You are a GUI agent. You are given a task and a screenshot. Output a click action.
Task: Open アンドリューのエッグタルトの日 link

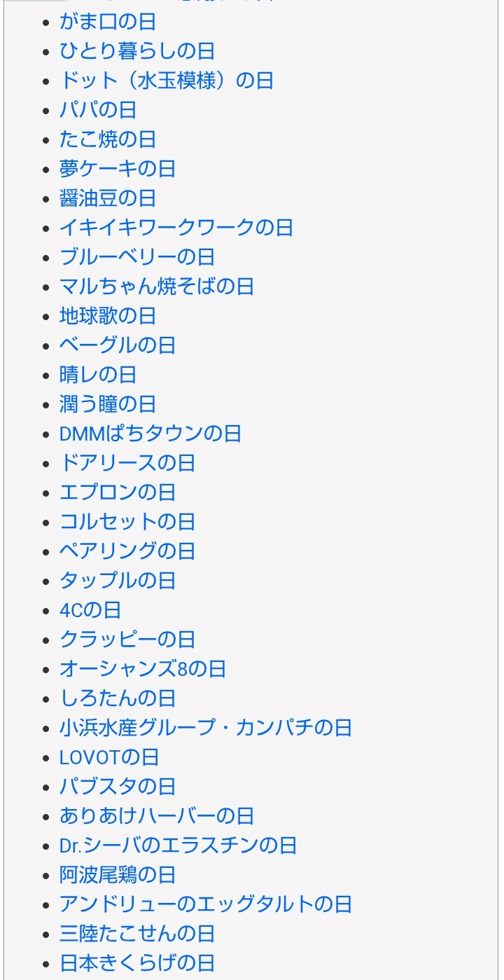206,904
